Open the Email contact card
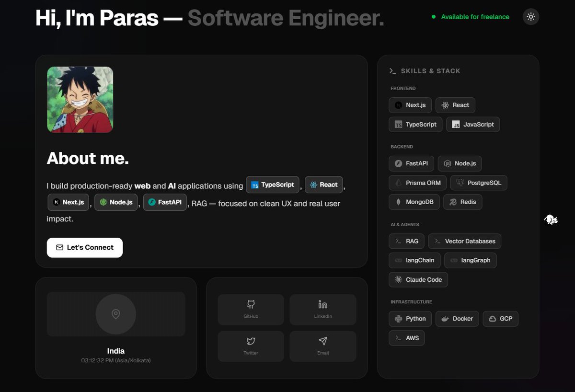The image size is (575, 392). (323, 346)
